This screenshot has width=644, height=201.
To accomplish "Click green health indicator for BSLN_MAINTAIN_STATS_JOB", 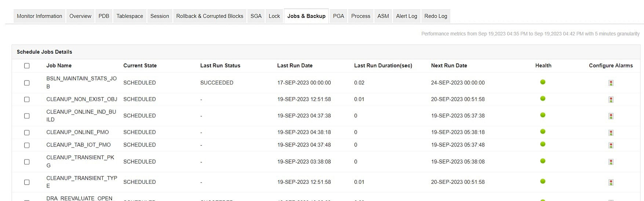I will pos(543,82).
